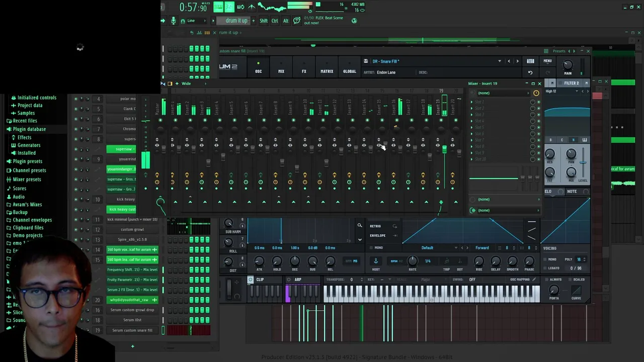Click the headphones icon left of Line
644x362 pixels.
182,21
